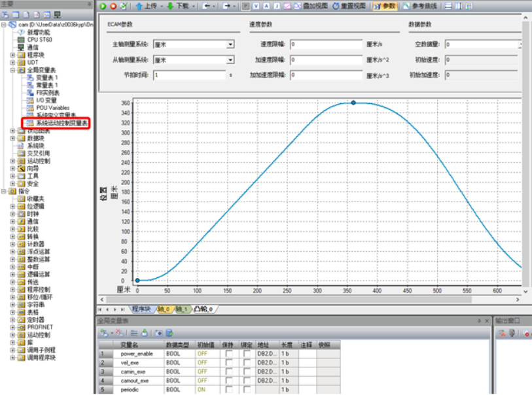This screenshot has width=532, height=395.
Task: Switch to the 程序块 tab
Action: [x=141, y=309]
